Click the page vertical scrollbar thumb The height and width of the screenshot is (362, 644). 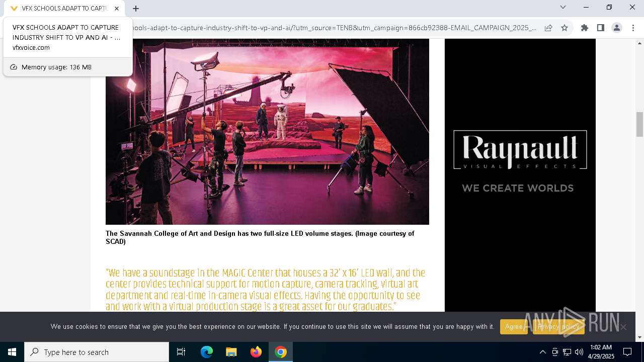(x=640, y=125)
